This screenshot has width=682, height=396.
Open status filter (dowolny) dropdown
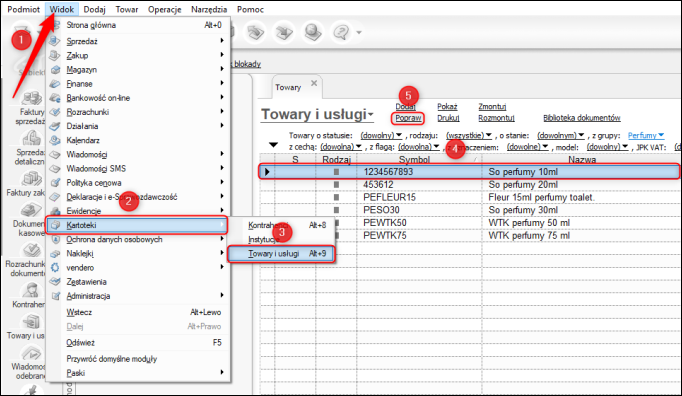[381, 135]
